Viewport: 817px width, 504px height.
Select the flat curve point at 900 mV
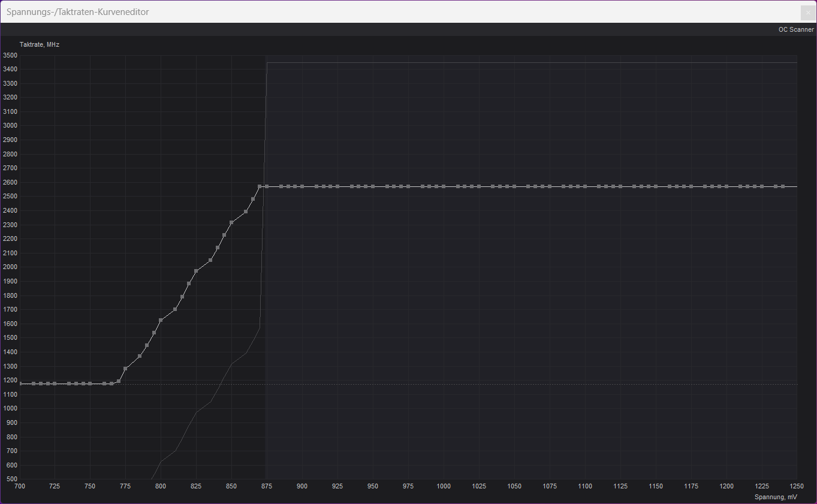(x=302, y=186)
